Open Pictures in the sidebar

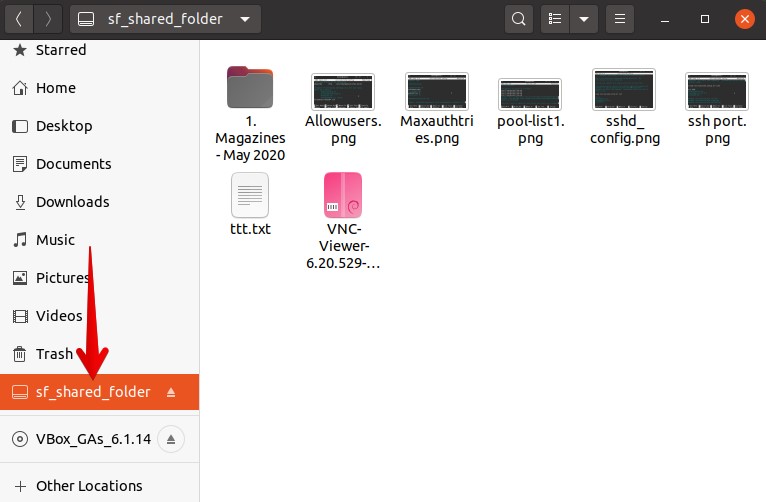pyautogui.click(x=100, y=278)
